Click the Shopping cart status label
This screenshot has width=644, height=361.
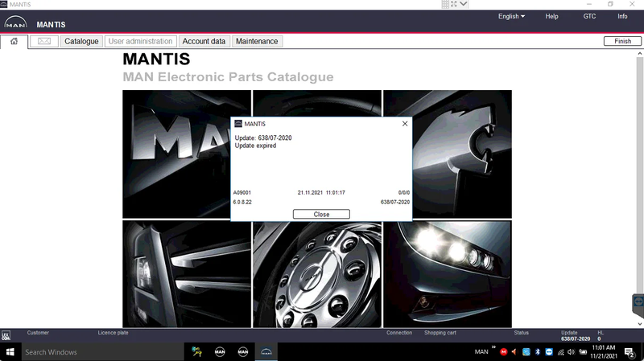click(x=440, y=333)
